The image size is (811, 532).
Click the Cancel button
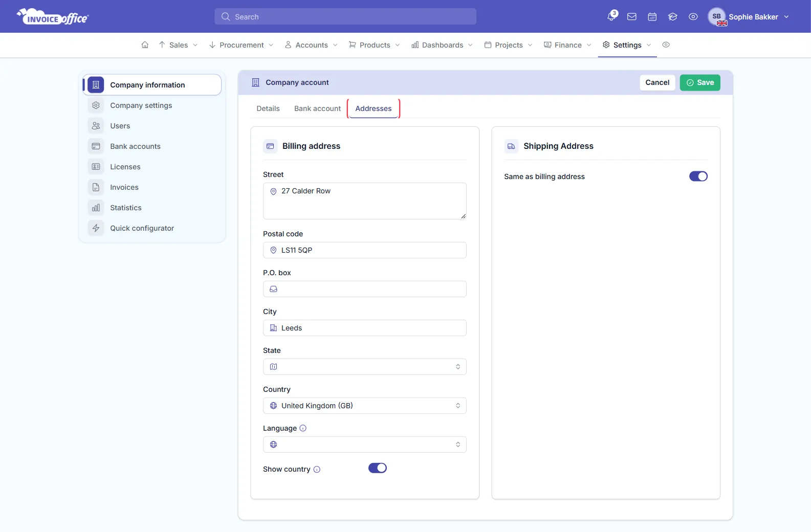coord(657,82)
